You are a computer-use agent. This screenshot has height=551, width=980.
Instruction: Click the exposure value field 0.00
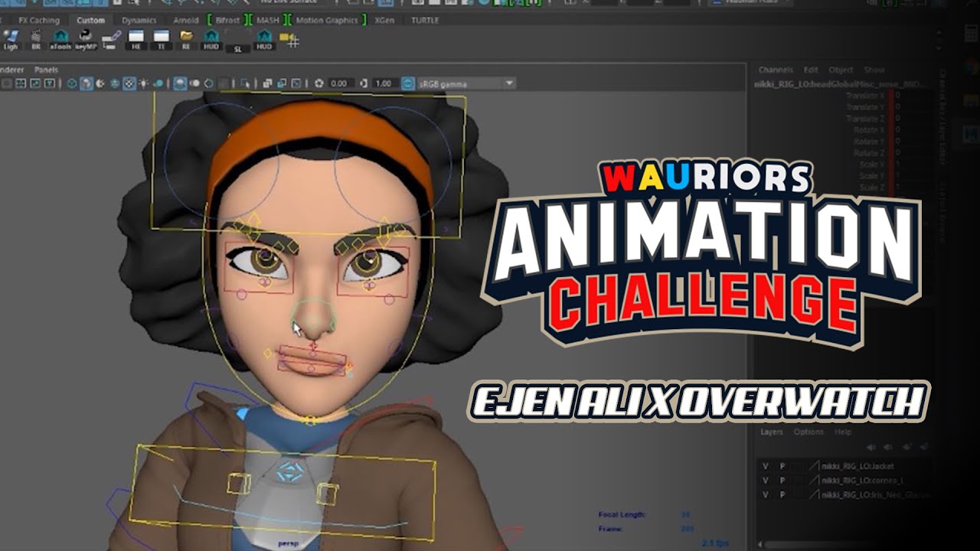(340, 83)
